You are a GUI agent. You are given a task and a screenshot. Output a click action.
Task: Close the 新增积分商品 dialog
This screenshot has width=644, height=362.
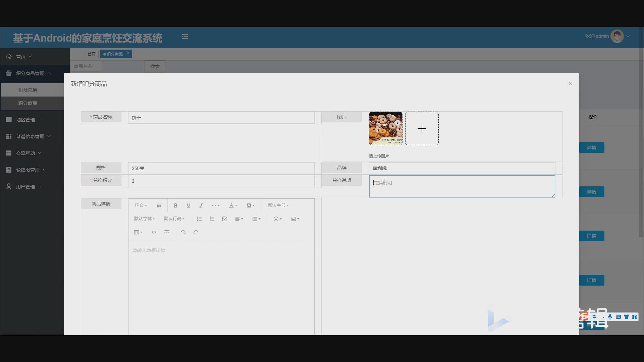coord(570,83)
